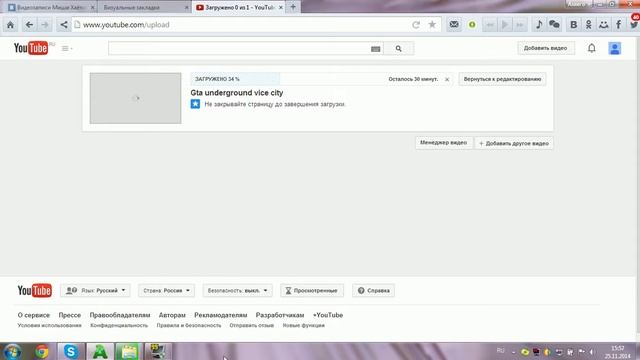Viewport: 640px width, 360px height.
Task: Open the Twitter toolbar icon
Action: tap(634, 25)
